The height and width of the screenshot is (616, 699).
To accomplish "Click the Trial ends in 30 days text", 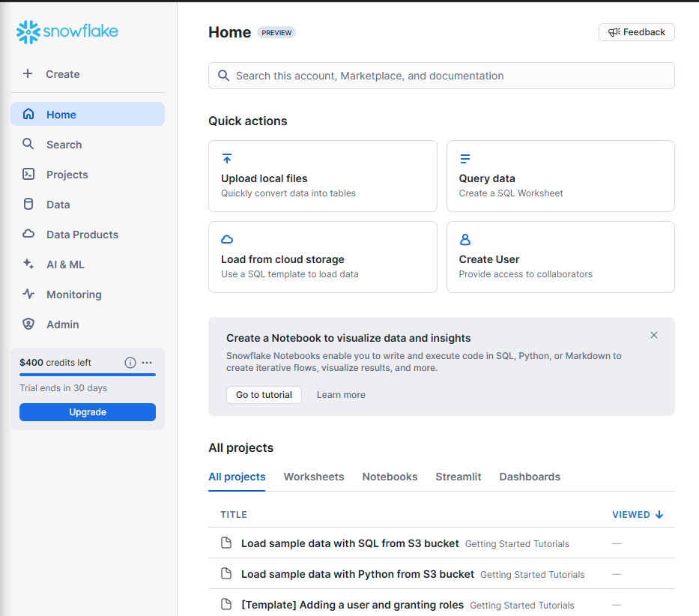I will point(63,388).
